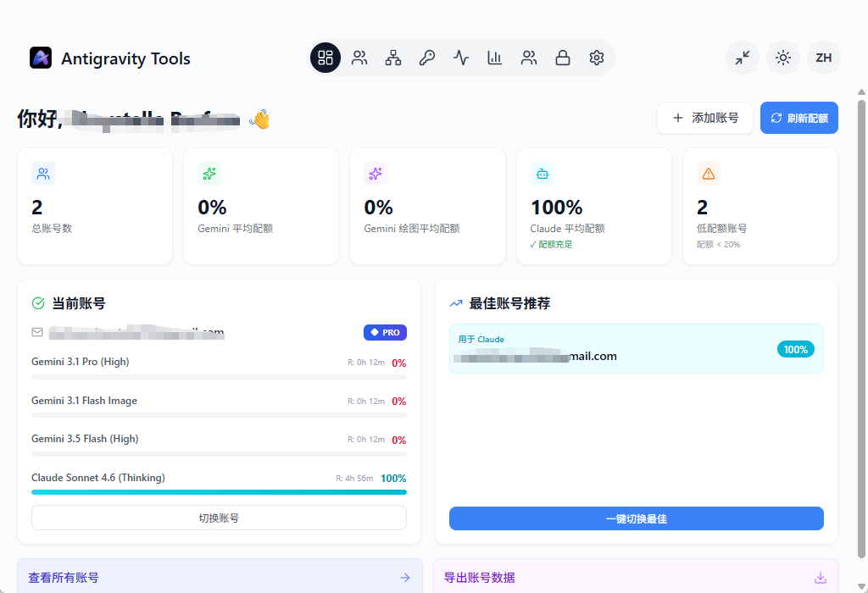Open the accounts tab in navigation

(x=359, y=58)
